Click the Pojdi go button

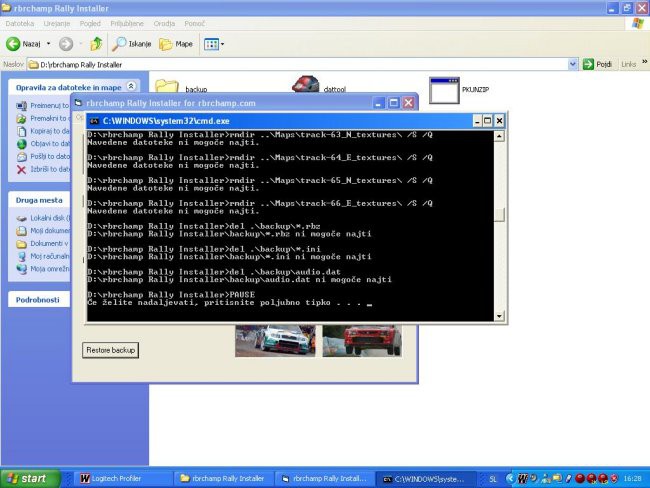point(597,64)
